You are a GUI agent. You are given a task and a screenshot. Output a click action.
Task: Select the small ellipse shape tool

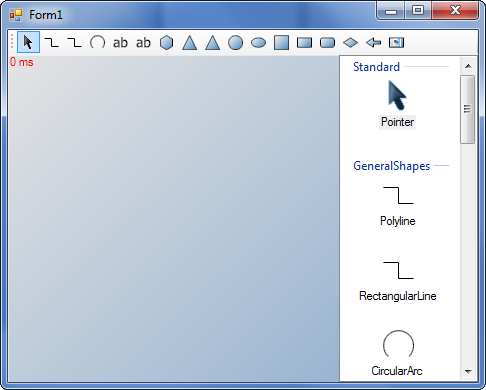click(x=258, y=43)
